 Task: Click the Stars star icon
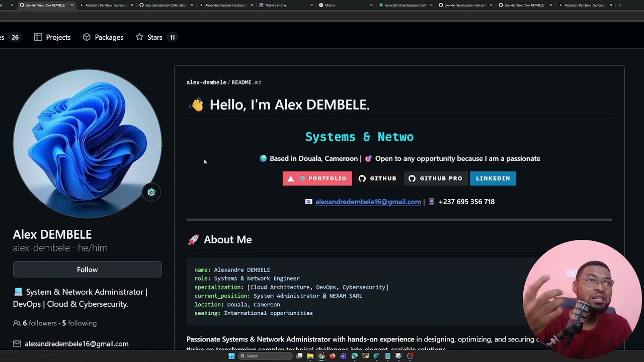coord(139,37)
